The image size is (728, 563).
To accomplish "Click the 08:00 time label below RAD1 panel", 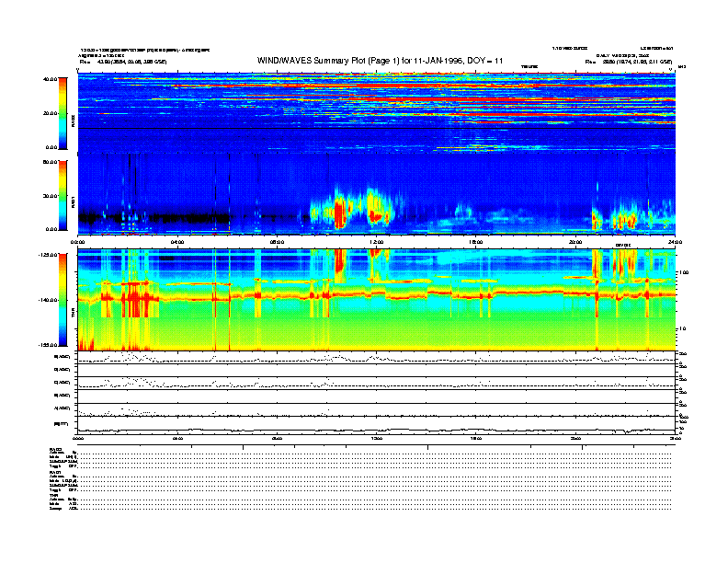I will coord(277,242).
